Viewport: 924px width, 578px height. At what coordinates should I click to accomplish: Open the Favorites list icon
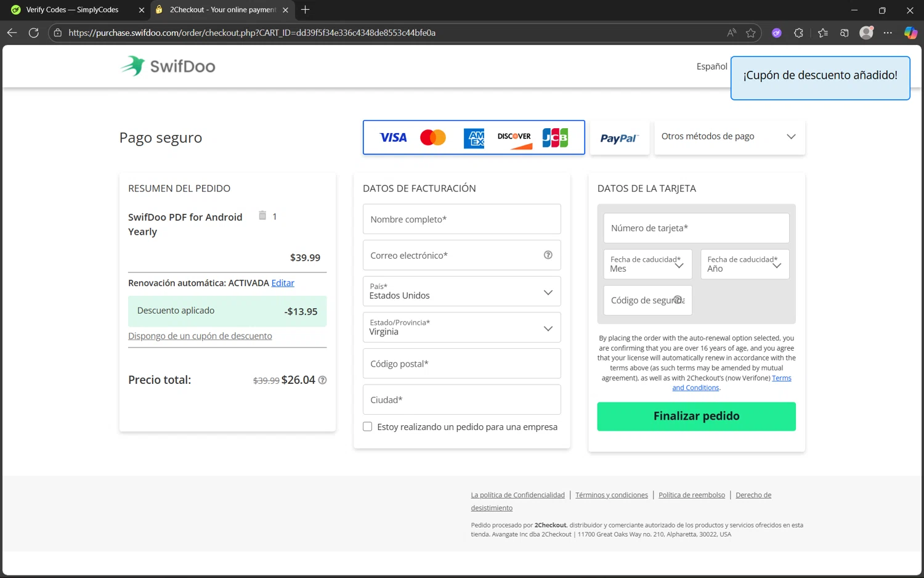pyautogui.click(x=822, y=33)
